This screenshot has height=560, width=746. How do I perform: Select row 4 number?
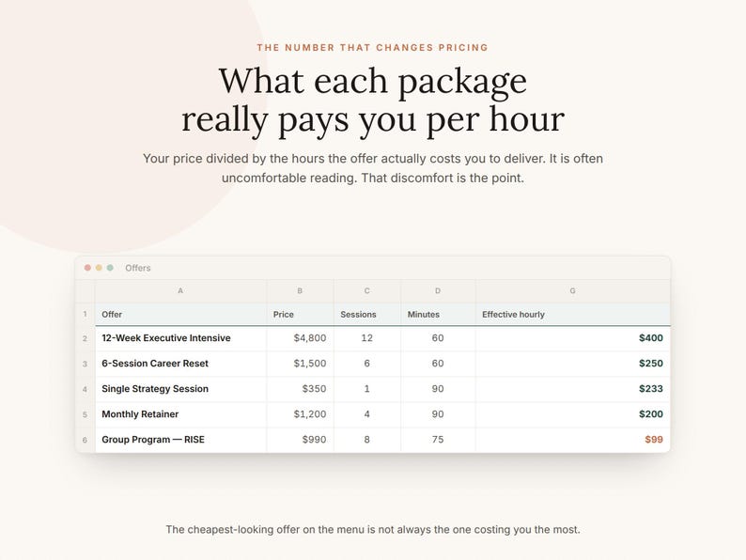pos(85,389)
